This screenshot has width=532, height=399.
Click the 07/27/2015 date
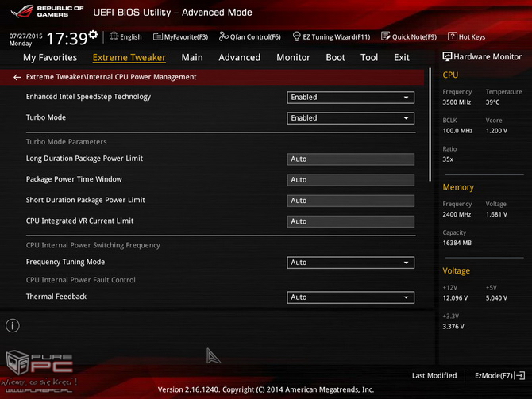pos(25,36)
